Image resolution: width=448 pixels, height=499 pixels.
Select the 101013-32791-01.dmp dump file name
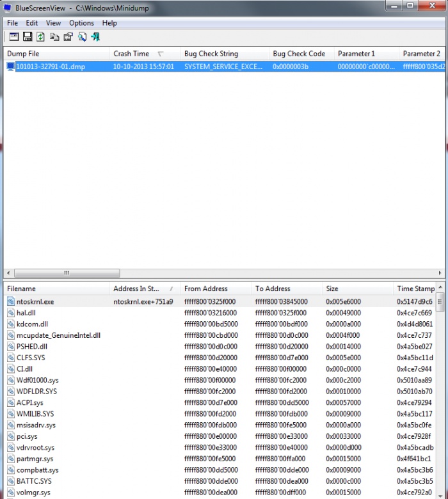[x=51, y=67]
